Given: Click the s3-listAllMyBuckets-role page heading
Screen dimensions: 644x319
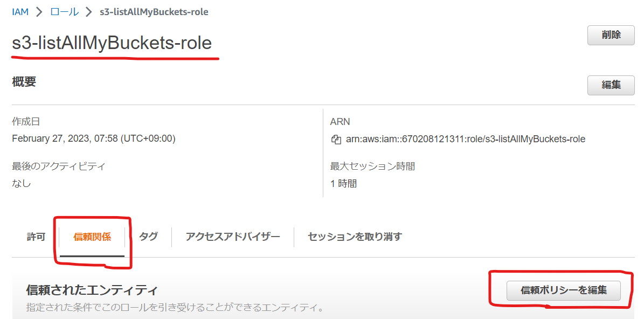Looking at the screenshot, I should click(112, 43).
